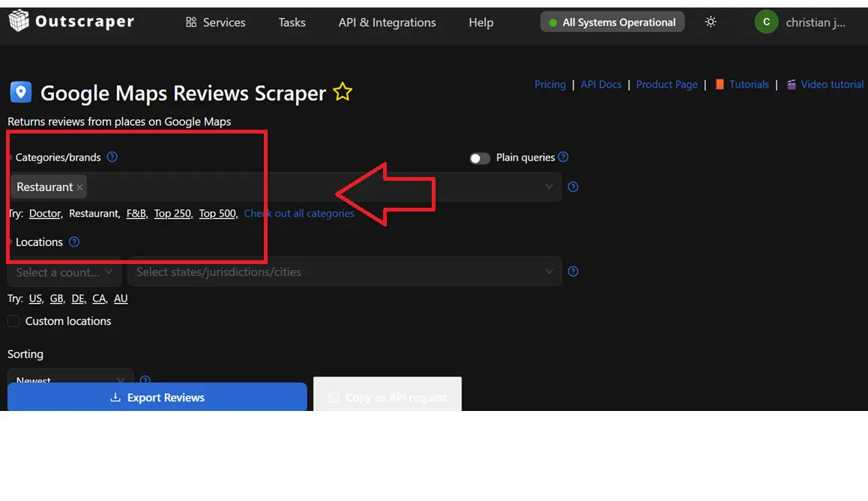Open the Select a country dropdown

point(64,272)
